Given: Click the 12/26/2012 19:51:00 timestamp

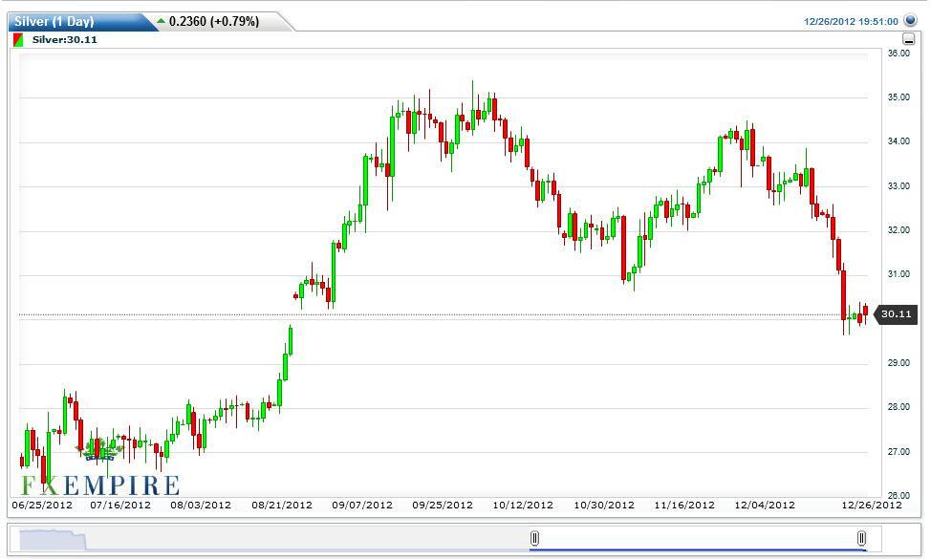Looking at the screenshot, I should [851, 21].
